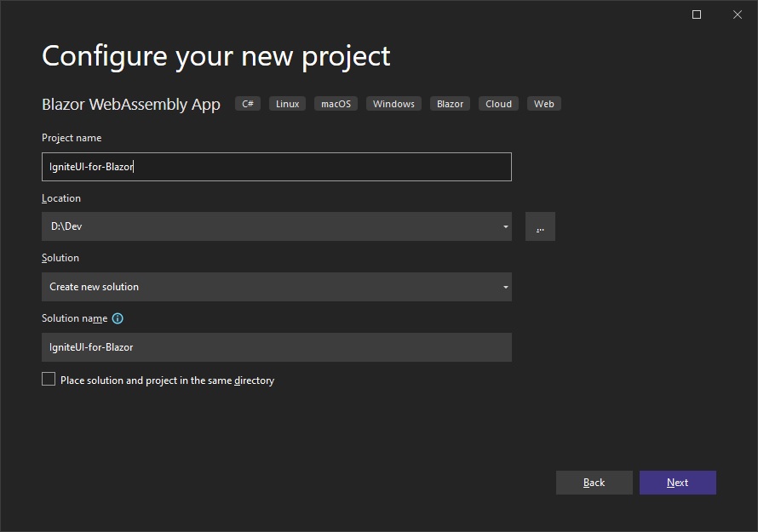Image resolution: width=758 pixels, height=532 pixels.
Task: Go back with the Back button
Action: (x=594, y=483)
